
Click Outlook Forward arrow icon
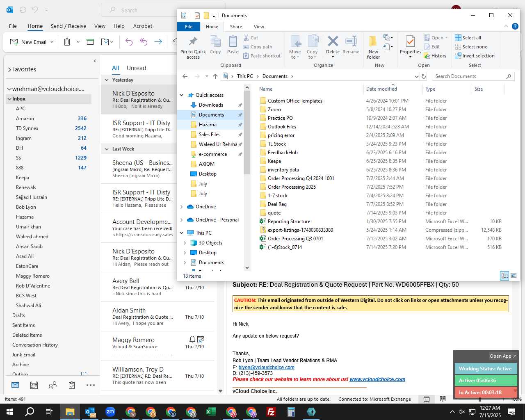point(158,42)
